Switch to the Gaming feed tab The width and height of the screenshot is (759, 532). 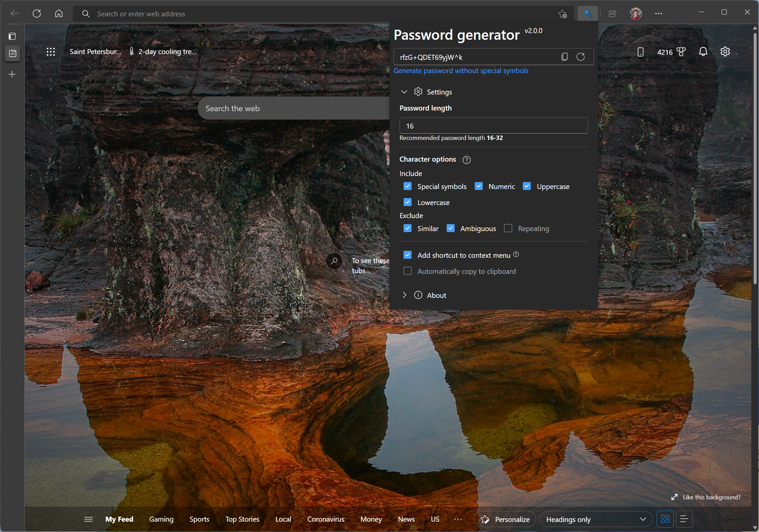click(161, 519)
